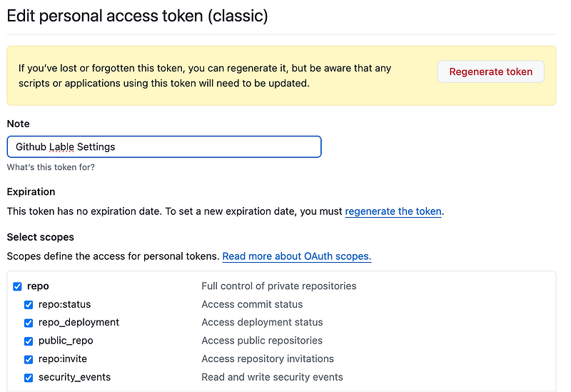Image resolution: width=571 pixels, height=392 pixels.
Task: Click the public_repo label text
Action: click(66, 341)
